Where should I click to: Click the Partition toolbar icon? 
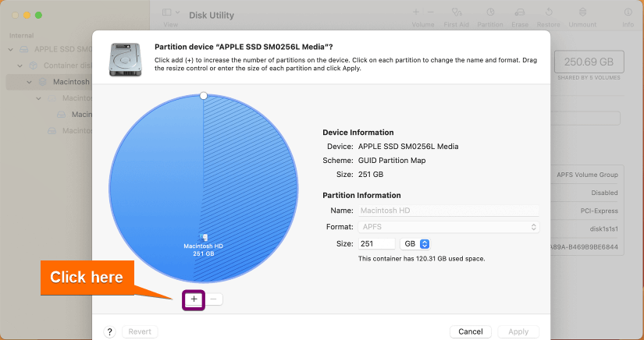(x=490, y=12)
